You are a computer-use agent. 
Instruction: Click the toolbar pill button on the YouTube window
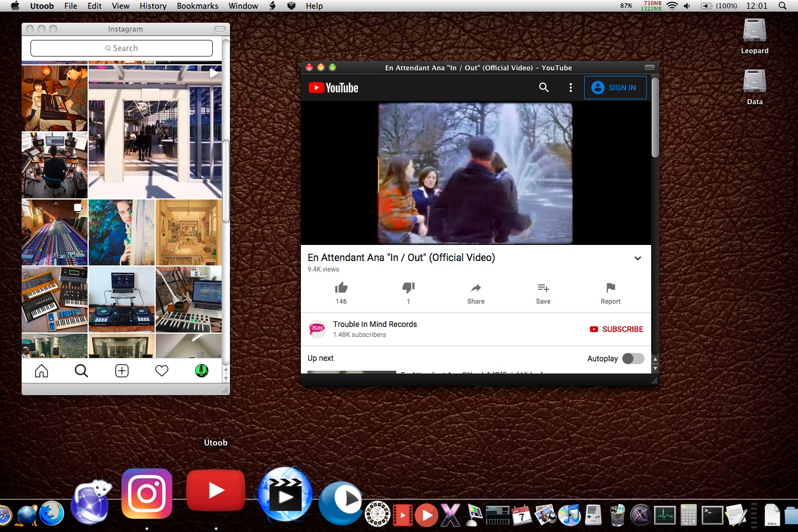(x=649, y=67)
